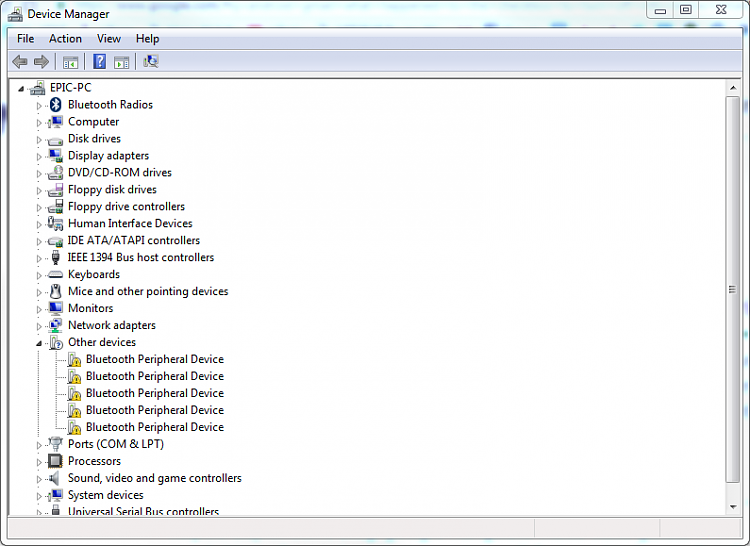
Task: Maximize the Device Manager window
Action: click(x=685, y=10)
